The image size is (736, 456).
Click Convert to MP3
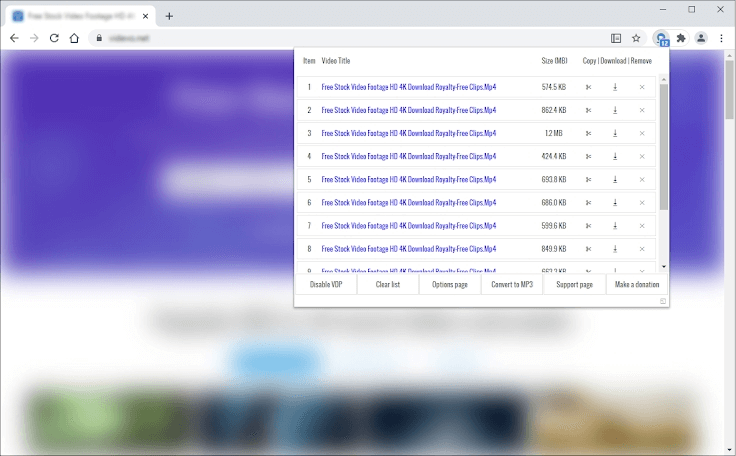point(512,285)
